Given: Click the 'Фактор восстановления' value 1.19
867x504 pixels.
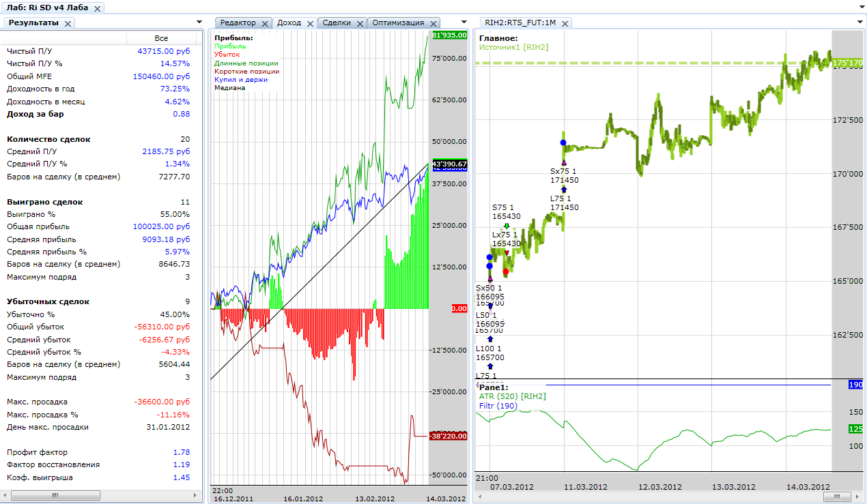Looking at the screenshot, I should tap(182, 464).
